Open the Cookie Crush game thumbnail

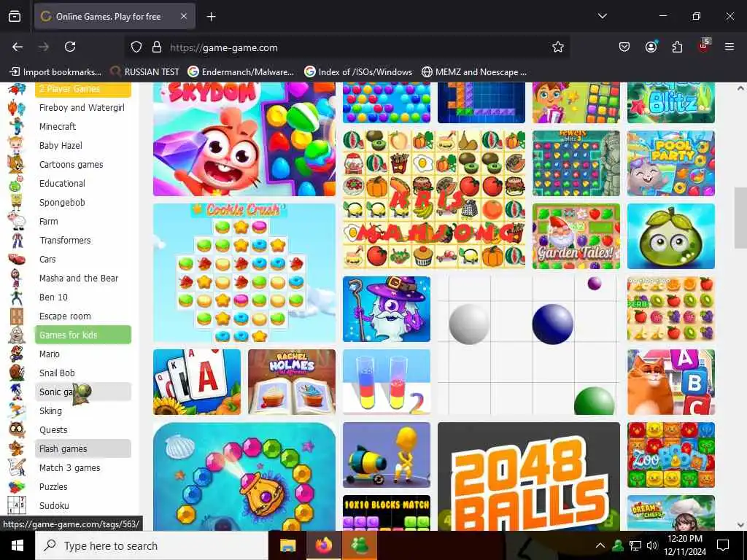244,273
